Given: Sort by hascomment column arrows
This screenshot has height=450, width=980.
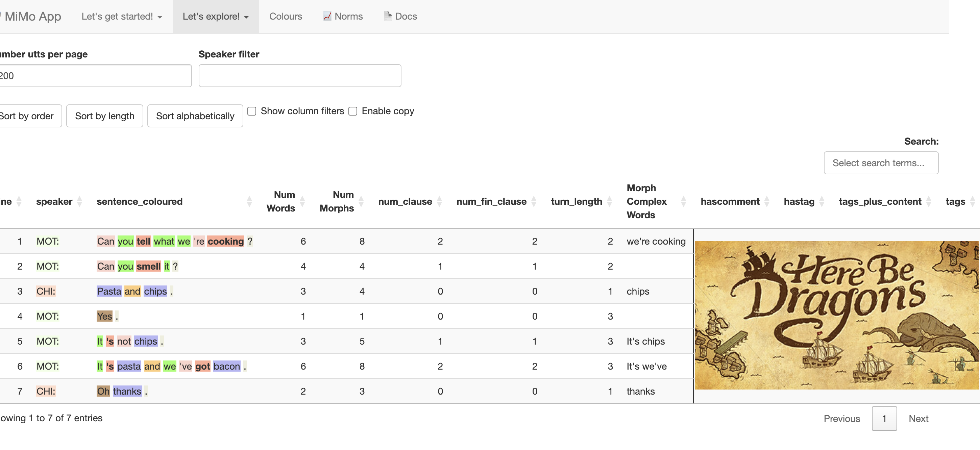Looking at the screenshot, I should tap(766, 201).
